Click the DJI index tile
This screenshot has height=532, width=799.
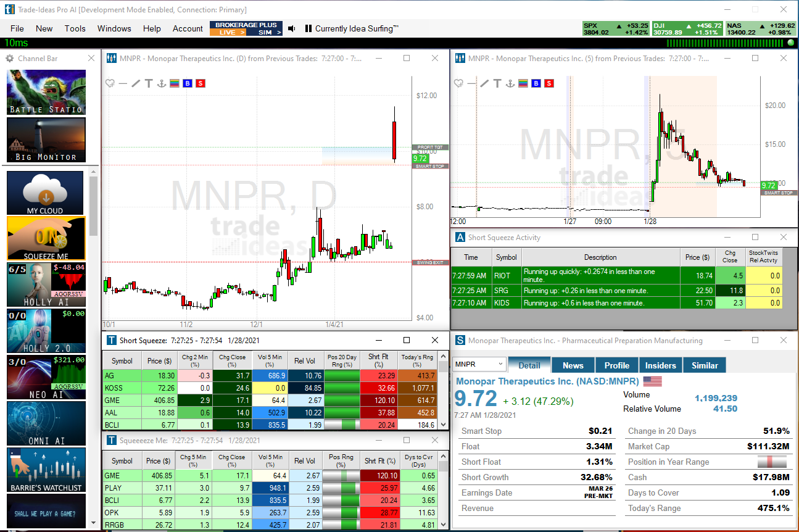pos(687,28)
